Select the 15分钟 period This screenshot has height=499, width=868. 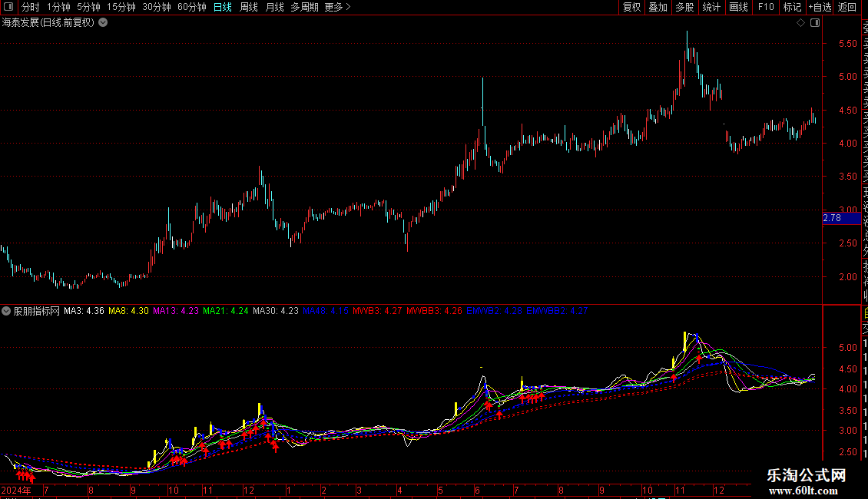coord(121,7)
